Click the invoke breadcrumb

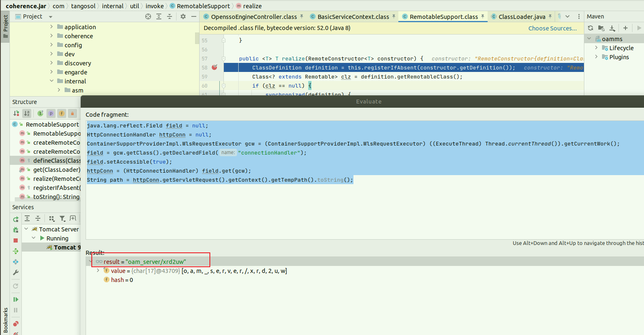coord(154,6)
